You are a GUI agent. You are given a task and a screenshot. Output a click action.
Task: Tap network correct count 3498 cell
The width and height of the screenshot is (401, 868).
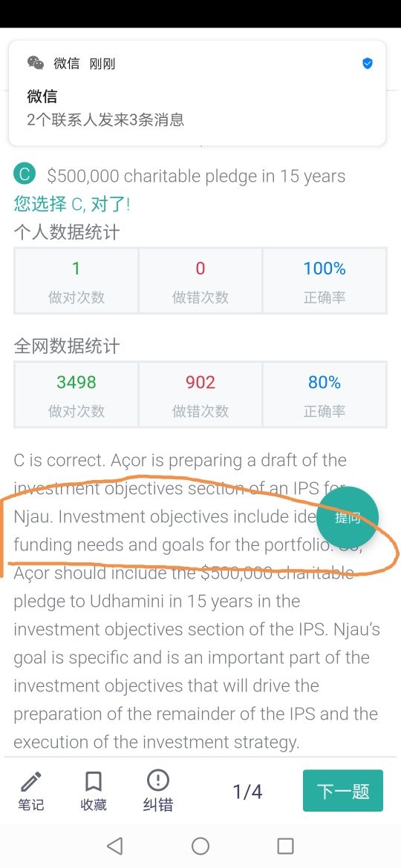point(76,395)
